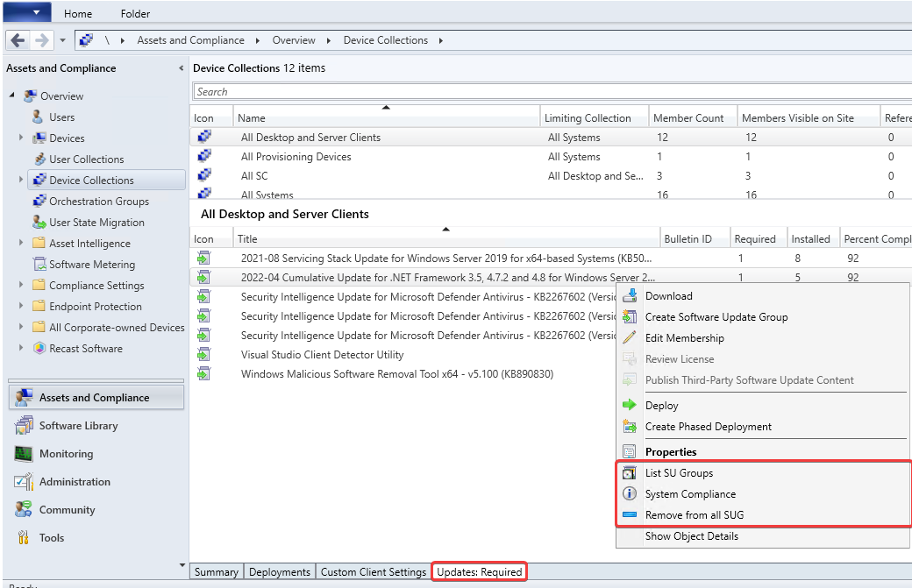Sort updates by Bulletin ID column

point(695,239)
